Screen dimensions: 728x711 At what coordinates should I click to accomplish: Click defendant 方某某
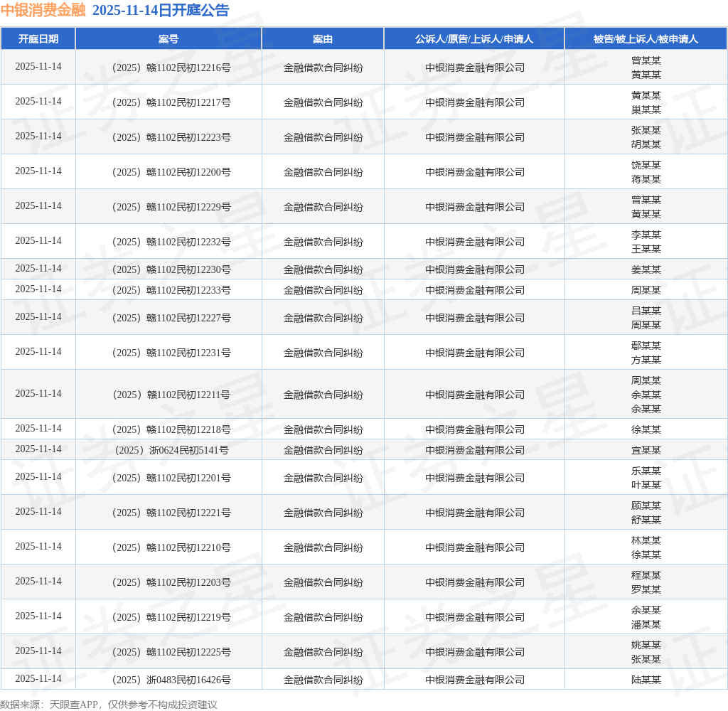tap(646, 360)
